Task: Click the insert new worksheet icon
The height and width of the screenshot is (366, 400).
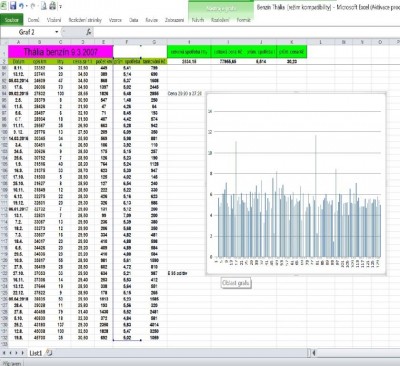Action: [49, 352]
